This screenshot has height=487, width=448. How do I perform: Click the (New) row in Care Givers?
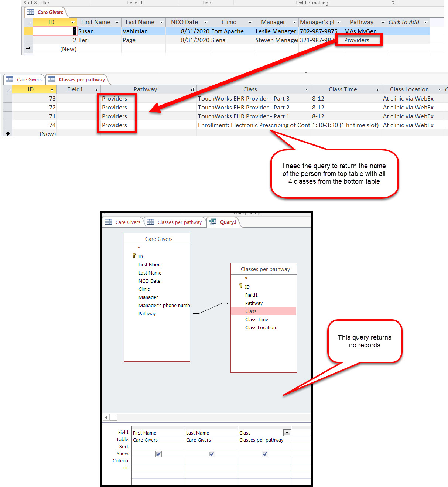click(x=68, y=48)
